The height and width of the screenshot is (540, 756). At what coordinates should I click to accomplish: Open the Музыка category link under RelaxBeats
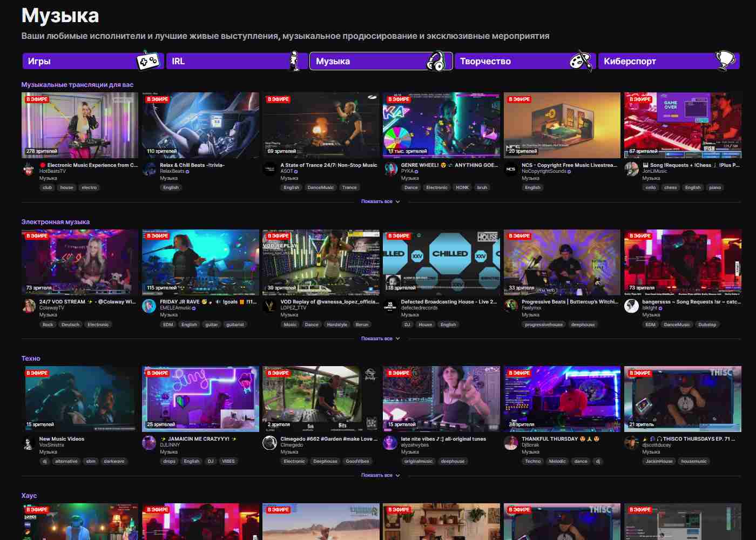point(168,178)
